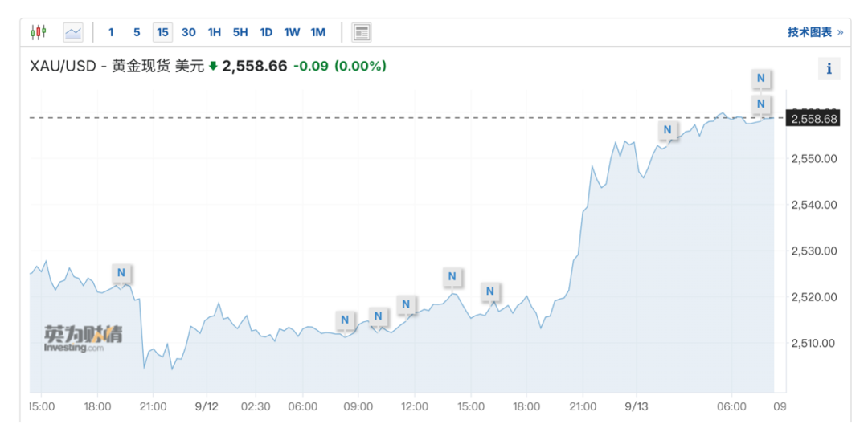Click the 2,558.68 current price label
Screen dimensions: 868x424
tap(814, 119)
